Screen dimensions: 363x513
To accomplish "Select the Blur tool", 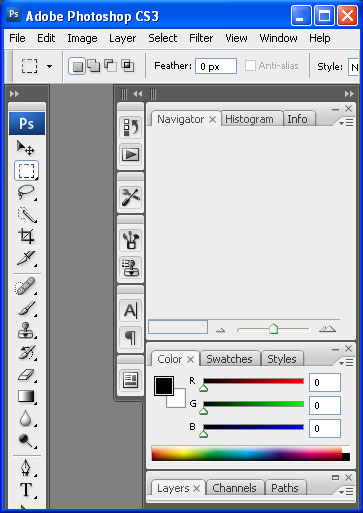I will tap(26, 418).
